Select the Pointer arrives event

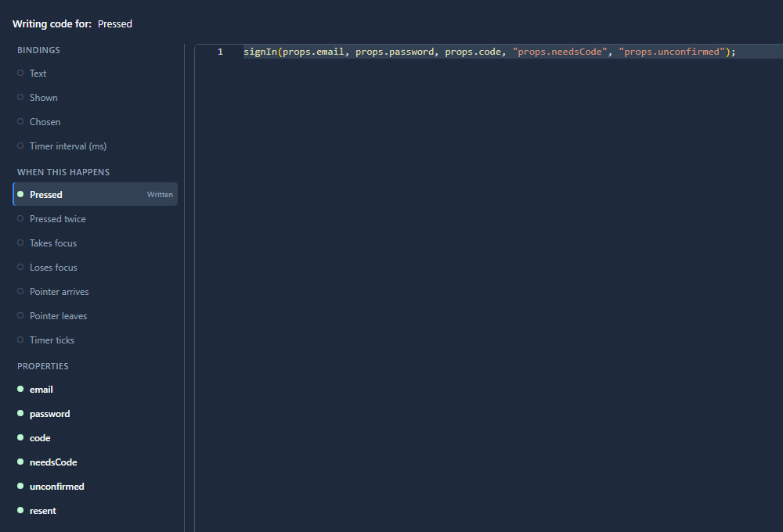(x=95, y=292)
